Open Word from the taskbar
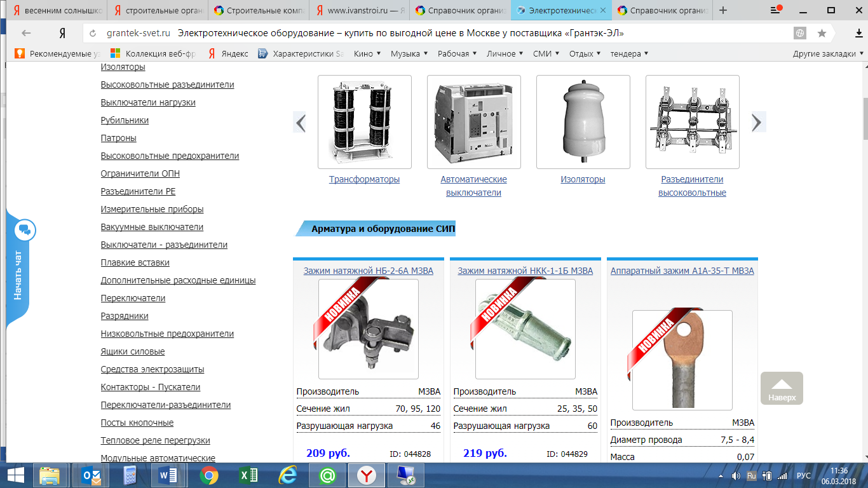Image resolution: width=868 pixels, height=488 pixels. click(x=169, y=475)
